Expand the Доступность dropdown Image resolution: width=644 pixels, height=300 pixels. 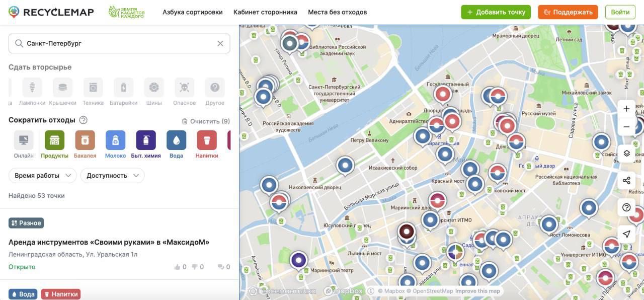coord(113,176)
